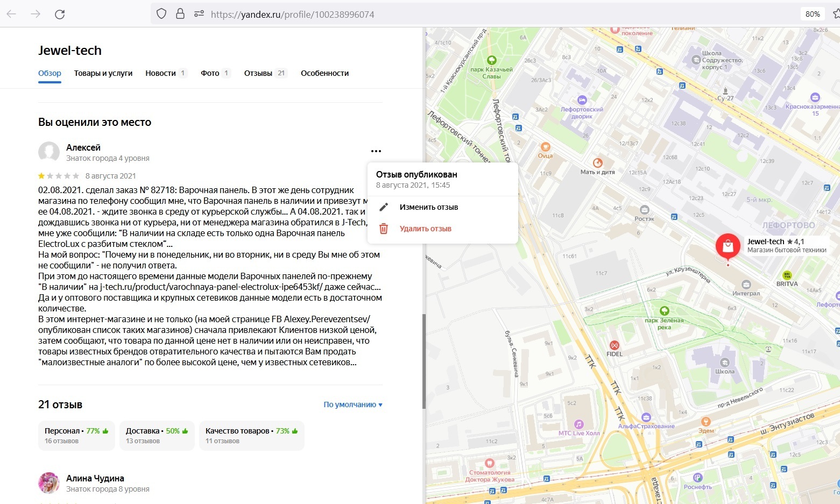Viewport: 840px width, 504px height.
Task: Click the Роснефть purple marker on map
Action: click(697, 478)
